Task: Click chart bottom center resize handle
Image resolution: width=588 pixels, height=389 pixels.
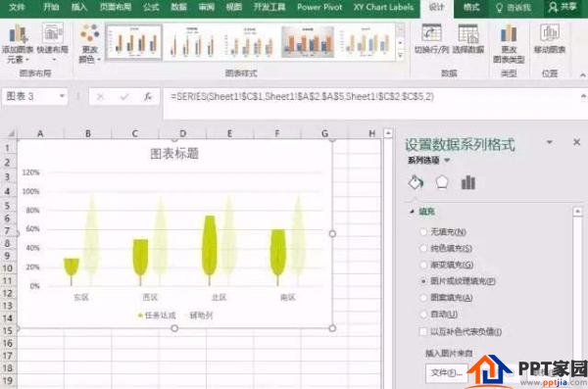Action: [174, 328]
